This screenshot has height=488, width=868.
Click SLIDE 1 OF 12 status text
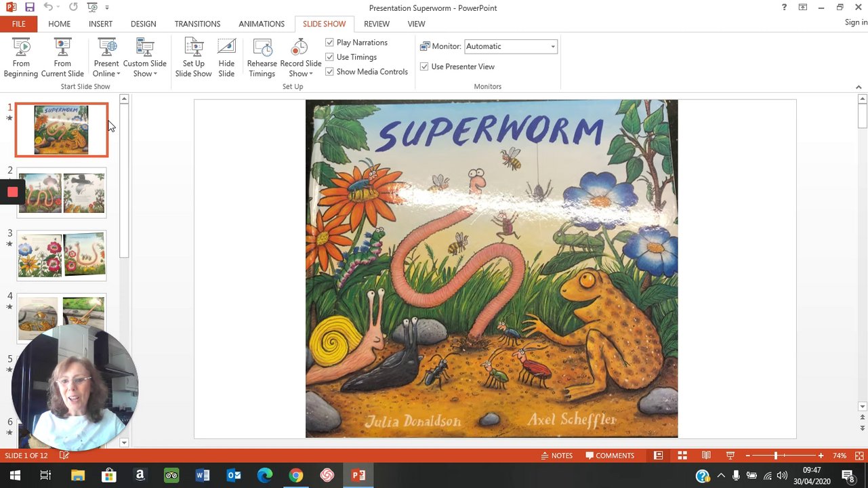click(26, 455)
